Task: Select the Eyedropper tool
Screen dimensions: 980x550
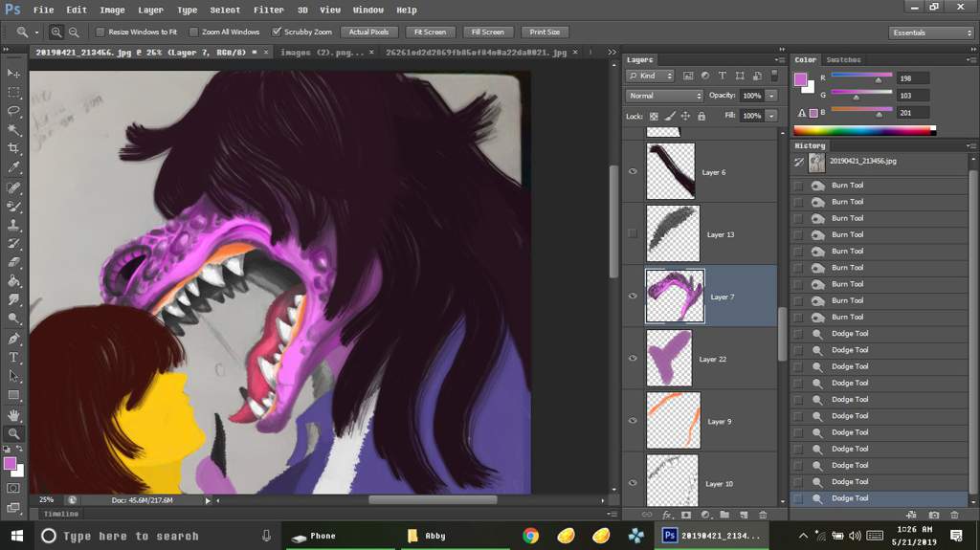Action: (13, 167)
